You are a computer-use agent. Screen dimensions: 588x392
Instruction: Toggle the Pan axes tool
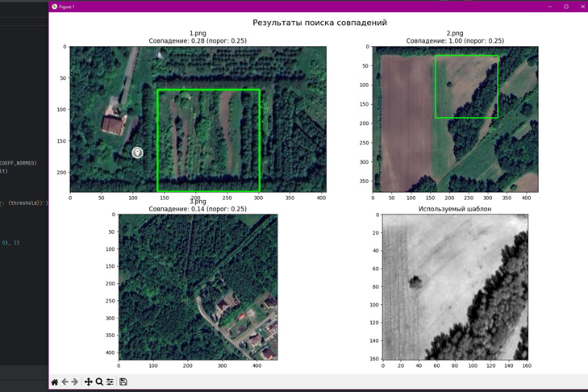tap(89, 382)
